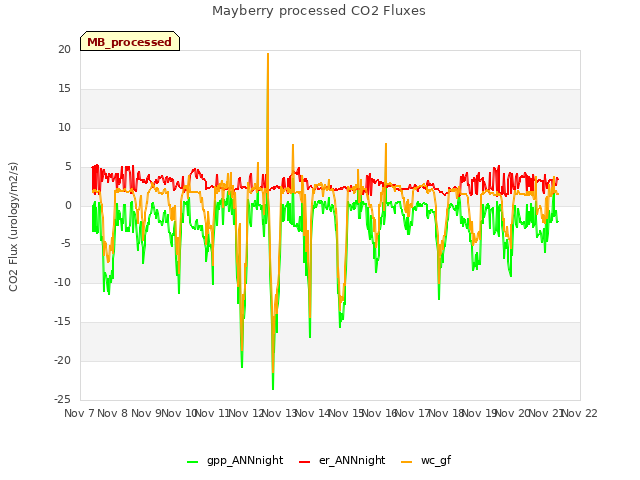This screenshot has height=480, width=640.
Task: Click the 0 y-axis tick label
Action: (x=68, y=206)
